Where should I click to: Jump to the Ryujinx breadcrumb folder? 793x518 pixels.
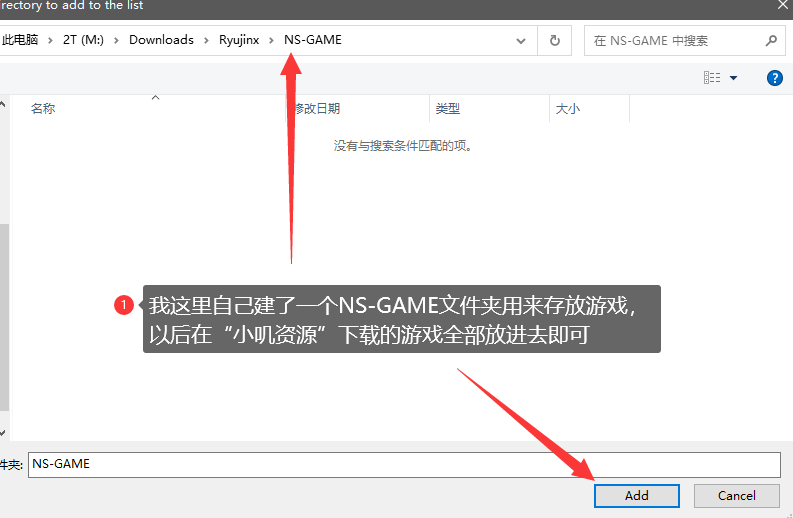239,41
